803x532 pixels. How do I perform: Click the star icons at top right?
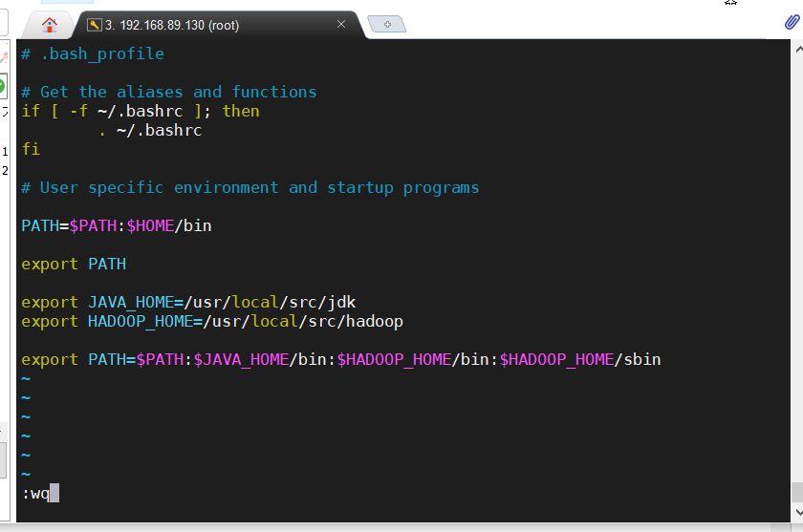tap(730, 2)
